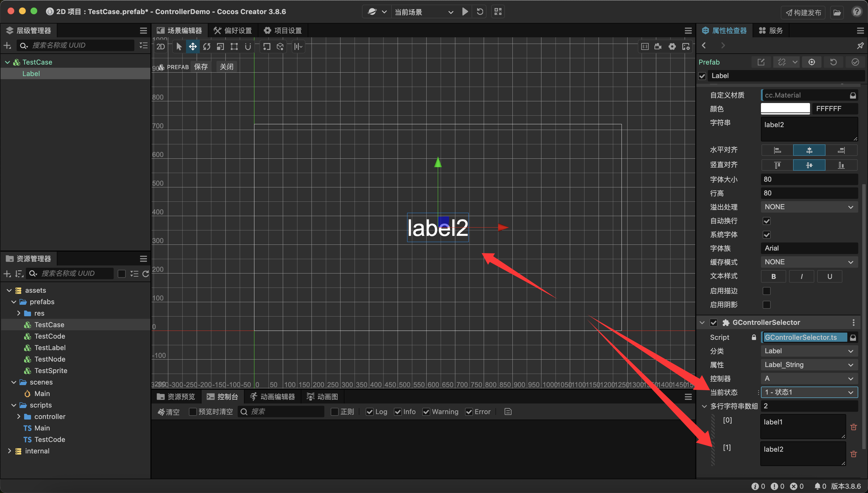This screenshot has width=868, height=493.
Task: Select the move transform tool
Action: tap(193, 46)
